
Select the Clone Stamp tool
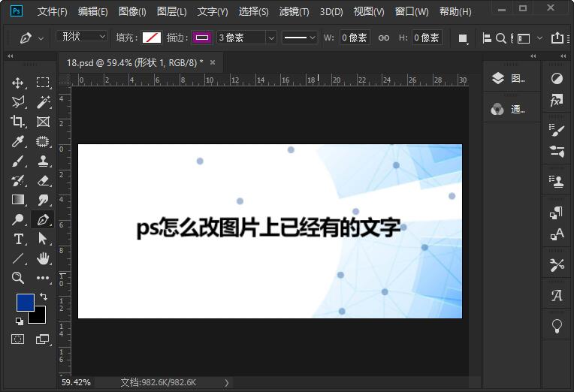click(43, 161)
